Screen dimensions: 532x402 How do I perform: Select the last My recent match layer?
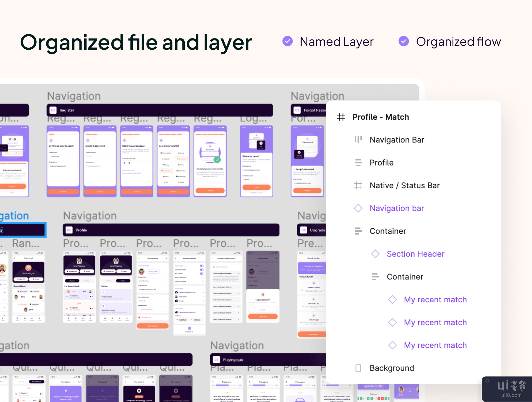point(435,345)
